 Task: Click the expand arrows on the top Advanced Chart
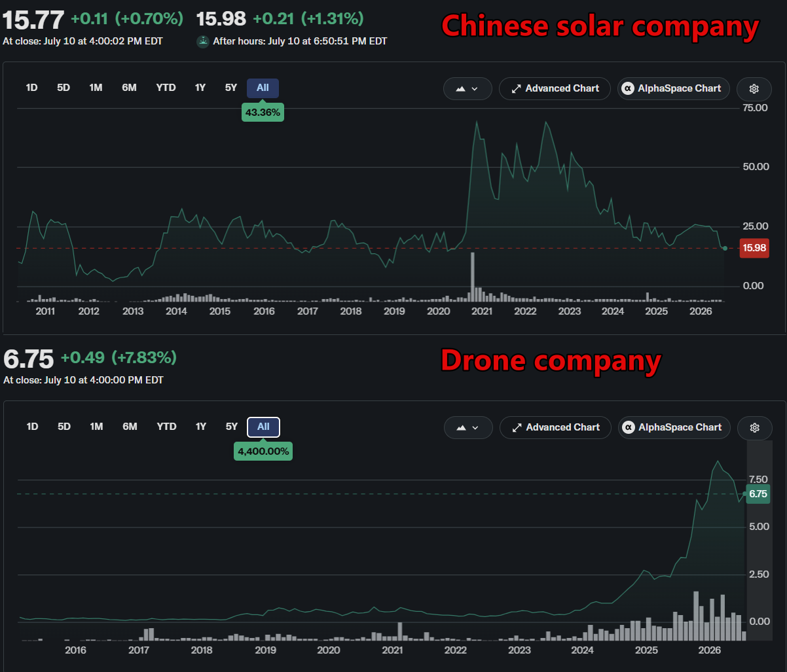(516, 88)
